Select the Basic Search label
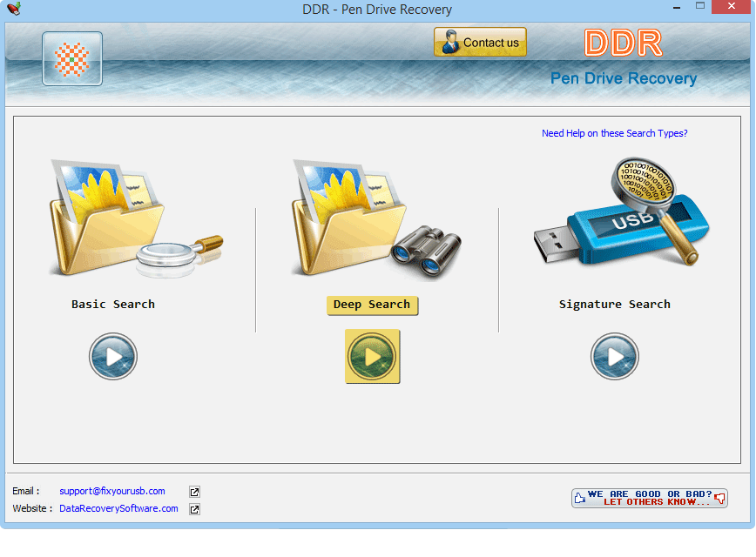Image resolution: width=756 pixels, height=557 pixels. point(113,305)
